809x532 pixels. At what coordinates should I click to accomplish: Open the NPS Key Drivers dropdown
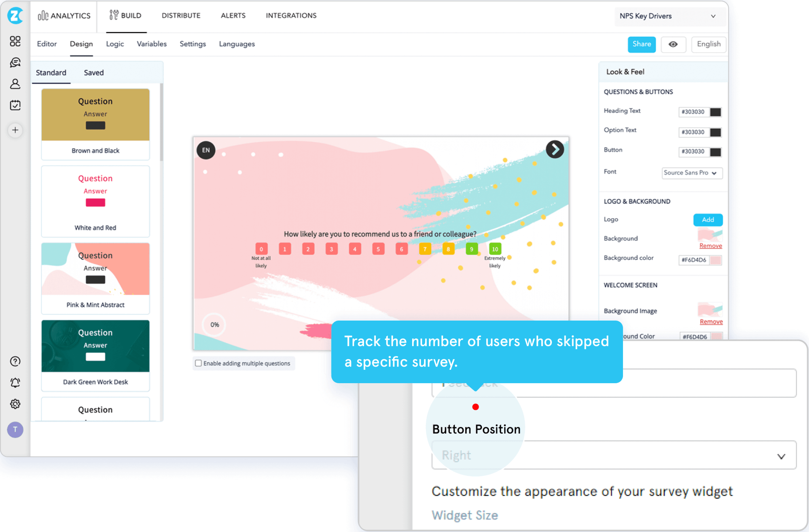668,16
